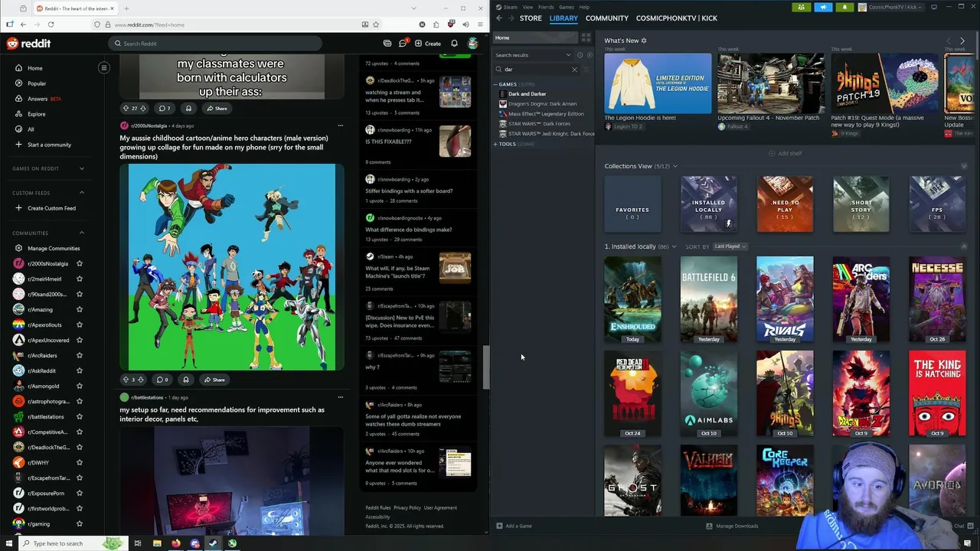Go to the STORE tab
The image size is (980, 551).
[x=531, y=18]
